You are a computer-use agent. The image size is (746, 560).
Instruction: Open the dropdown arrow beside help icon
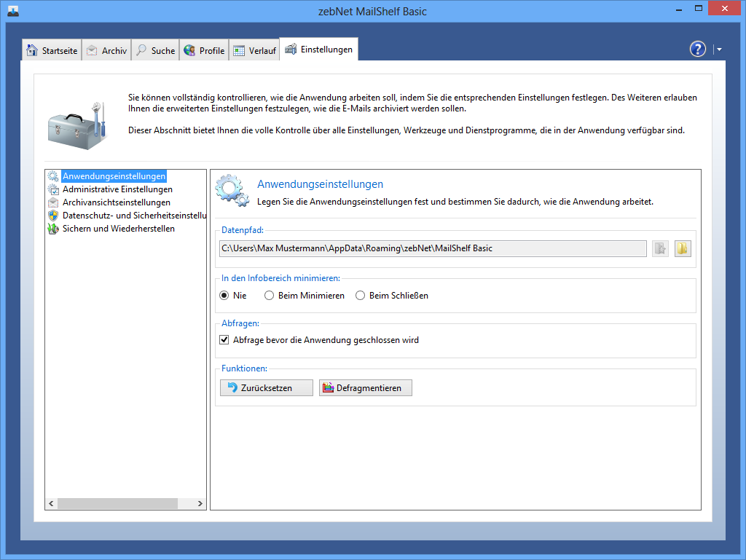(x=719, y=50)
